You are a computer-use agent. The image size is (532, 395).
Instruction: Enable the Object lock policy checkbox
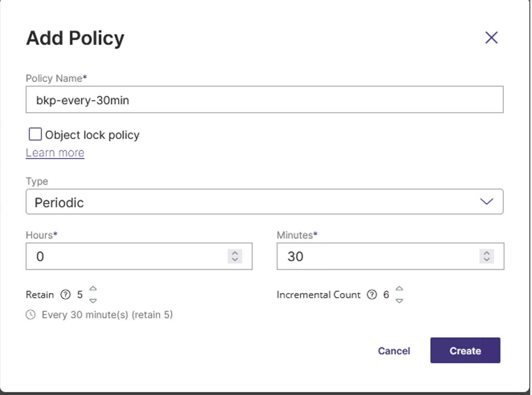tap(35, 134)
